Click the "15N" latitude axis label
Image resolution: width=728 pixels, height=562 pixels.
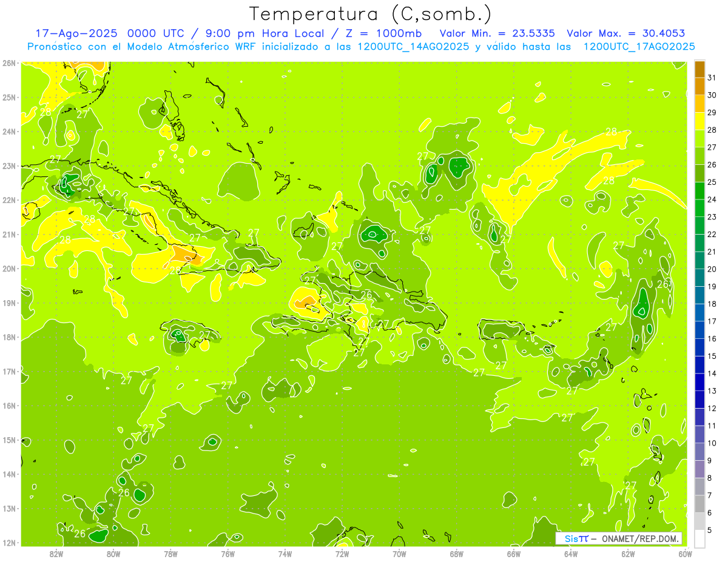(x=9, y=440)
